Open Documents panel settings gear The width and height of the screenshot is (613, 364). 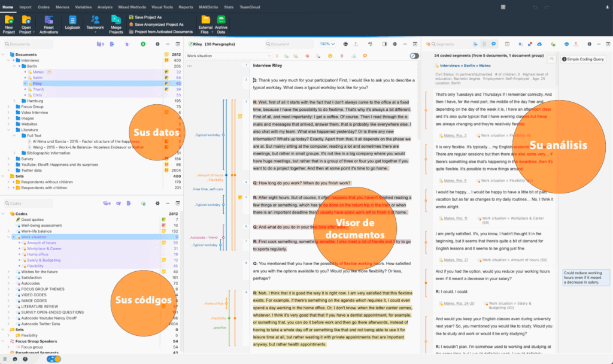pyautogui.click(x=157, y=44)
